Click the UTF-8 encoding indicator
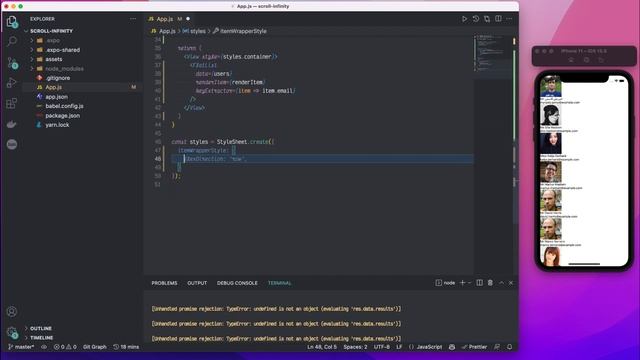 point(382,347)
